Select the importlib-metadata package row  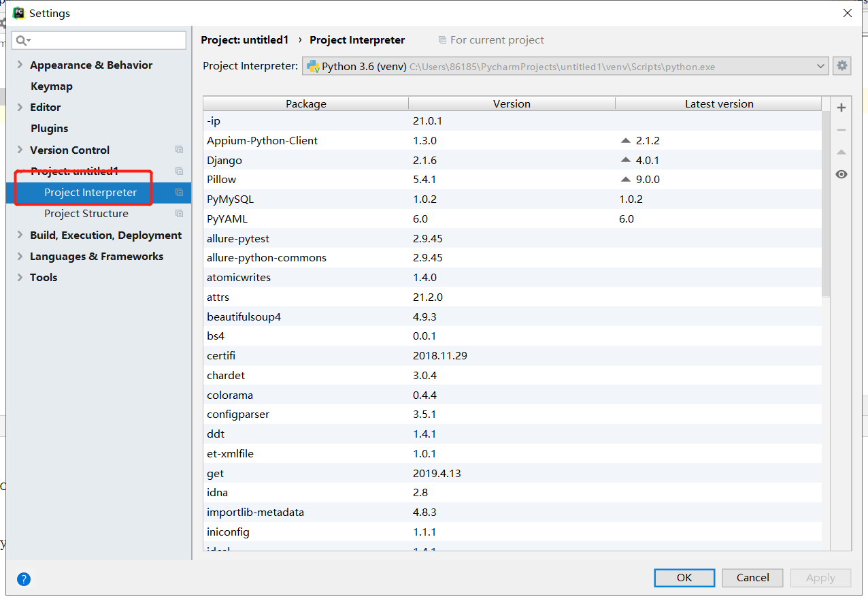512,512
